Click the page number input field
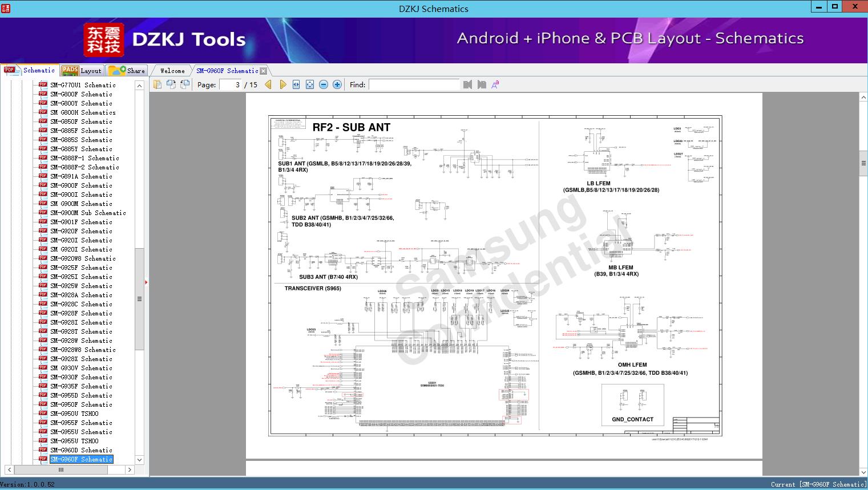Screen dimensions: 868x490 pyautogui.click(x=231, y=84)
